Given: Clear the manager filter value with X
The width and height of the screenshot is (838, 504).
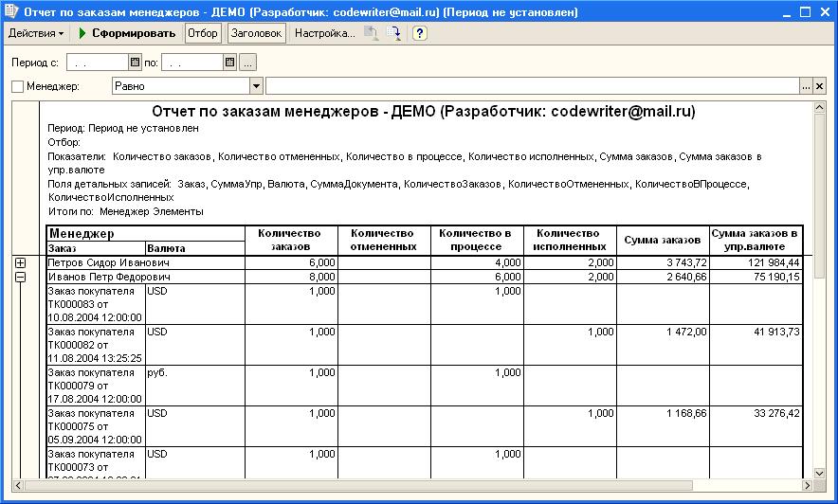Looking at the screenshot, I should [x=820, y=86].
